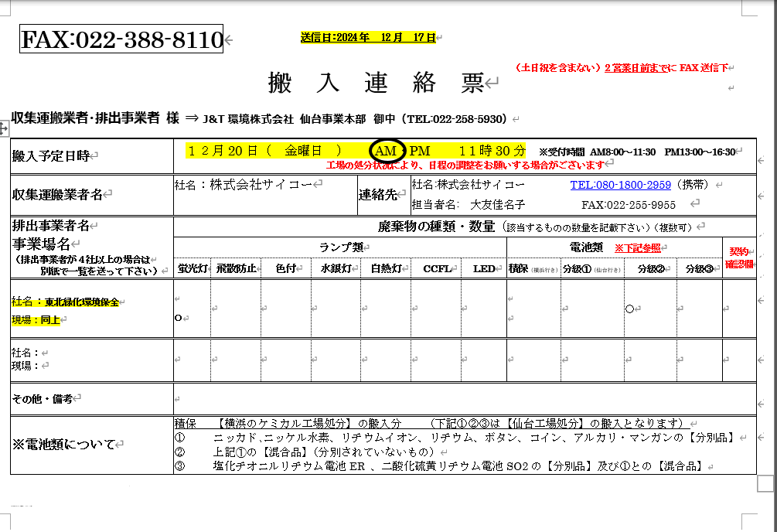Click the circle mark under 蛍光灯 column
The width and height of the screenshot is (777, 532).
pyautogui.click(x=179, y=318)
